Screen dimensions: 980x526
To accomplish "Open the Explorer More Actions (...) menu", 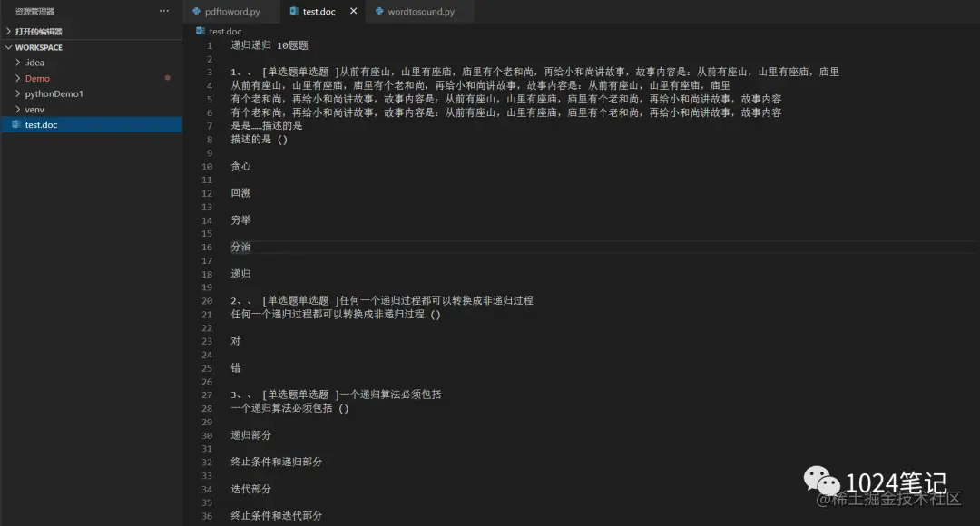I will coord(163,10).
